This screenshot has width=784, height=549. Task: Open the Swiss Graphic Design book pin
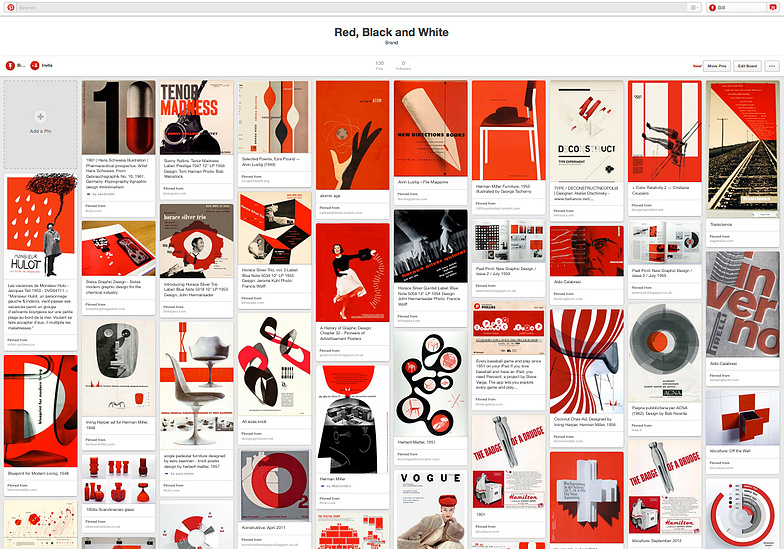click(118, 248)
